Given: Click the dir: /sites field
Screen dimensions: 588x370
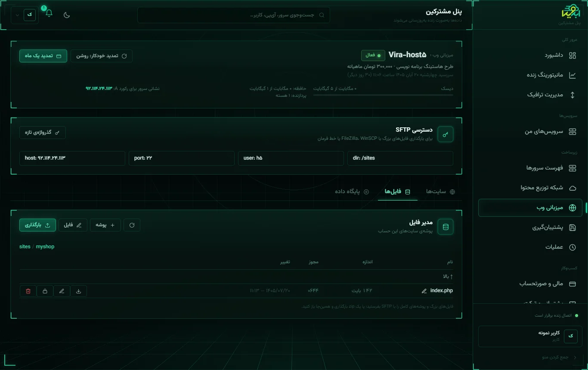Looking at the screenshot, I should click(x=400, y=158).
